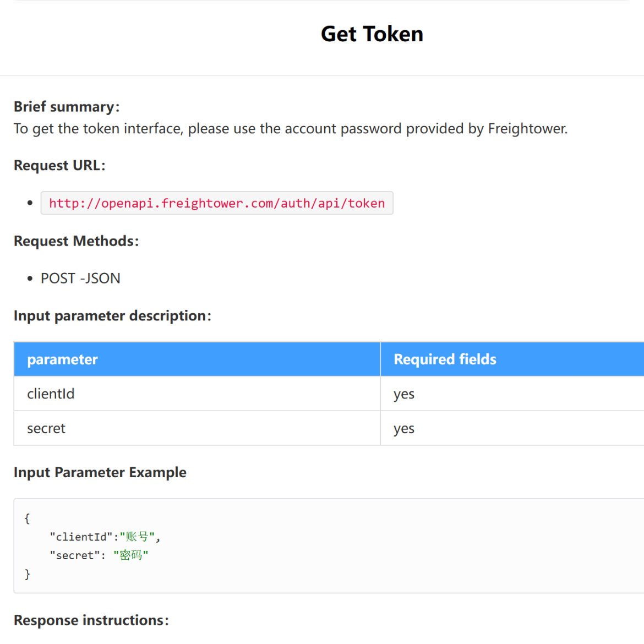Click yes in the secret row
Viewport: 644px width, 644px height.
[404, 429]
